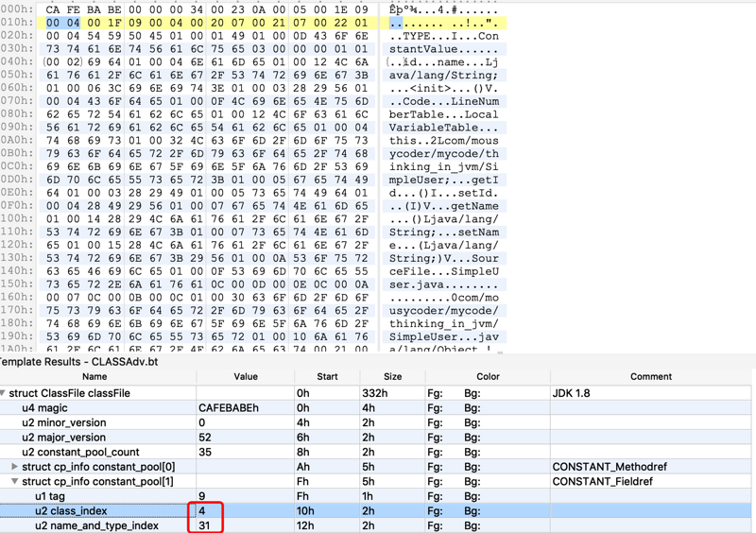
Task: Sort by the Name column header
Action: (x=94, y=377)
